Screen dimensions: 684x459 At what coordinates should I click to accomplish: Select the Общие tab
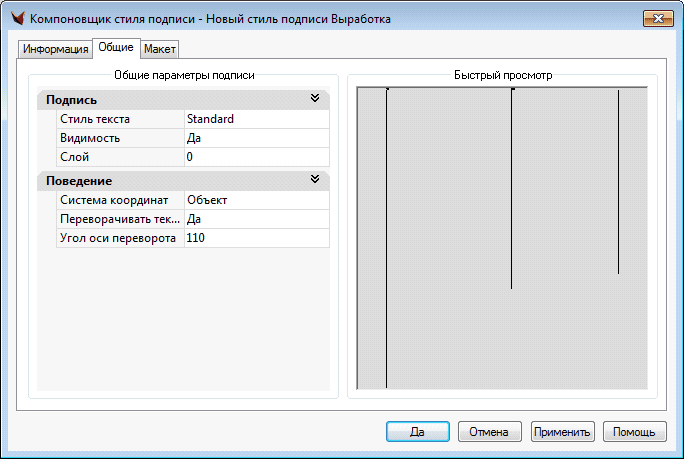[x=116, y=48]
